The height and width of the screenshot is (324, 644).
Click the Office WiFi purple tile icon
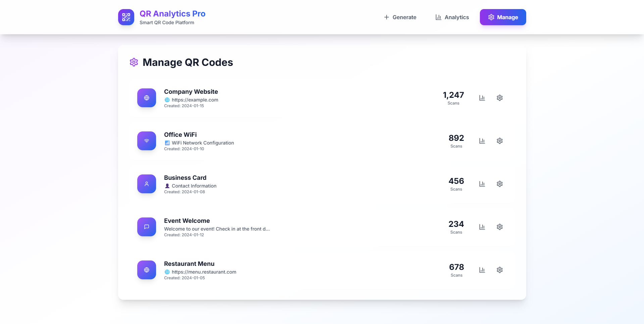tap(147, 141)
